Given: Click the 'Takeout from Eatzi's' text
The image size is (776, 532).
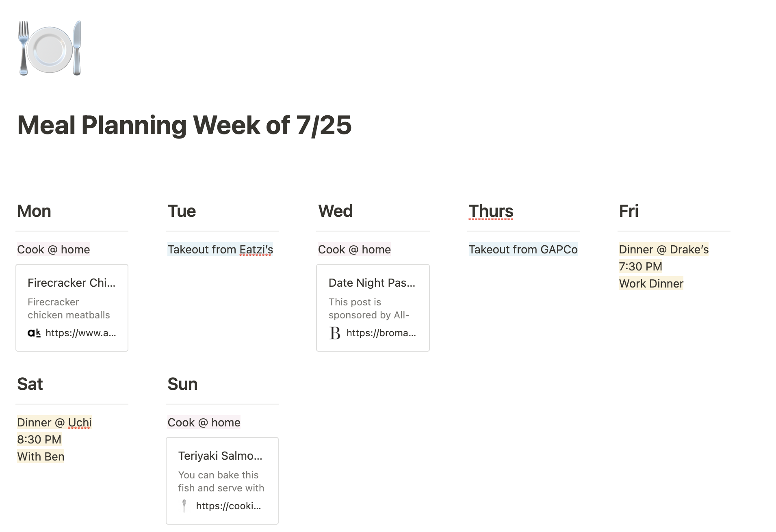Looking at the screenshot, I should (220, 249).
